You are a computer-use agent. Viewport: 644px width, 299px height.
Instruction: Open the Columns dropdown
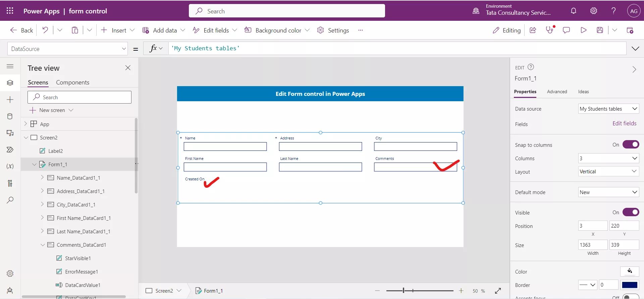(x=608, y=158)
